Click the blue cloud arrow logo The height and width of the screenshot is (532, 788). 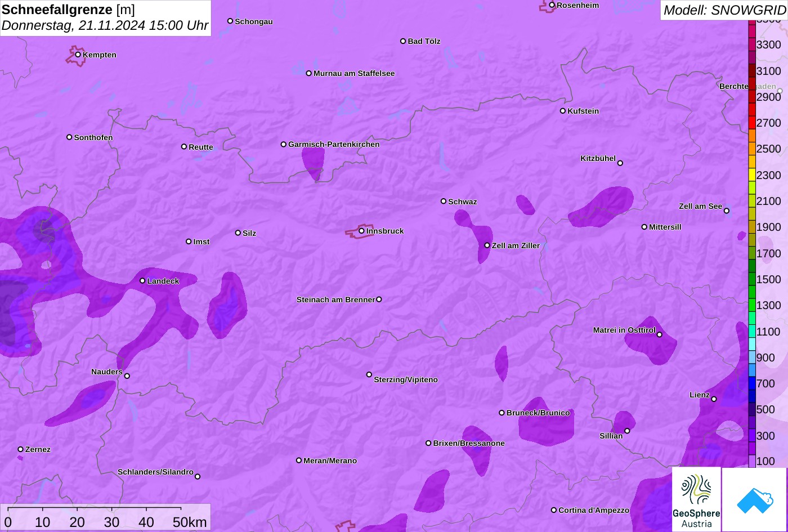tap(754, 499)
